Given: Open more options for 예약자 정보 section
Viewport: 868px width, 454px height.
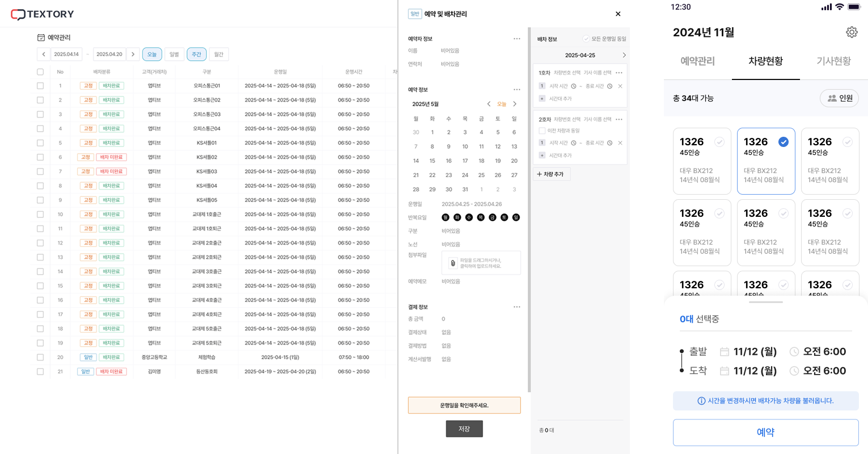Looking at the screenshot, I should 516,39.
